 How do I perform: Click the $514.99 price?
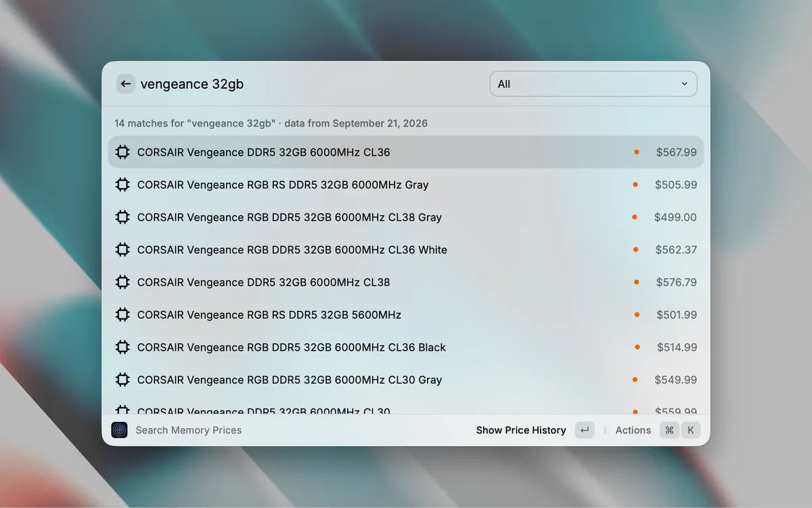tap(677, 347)
